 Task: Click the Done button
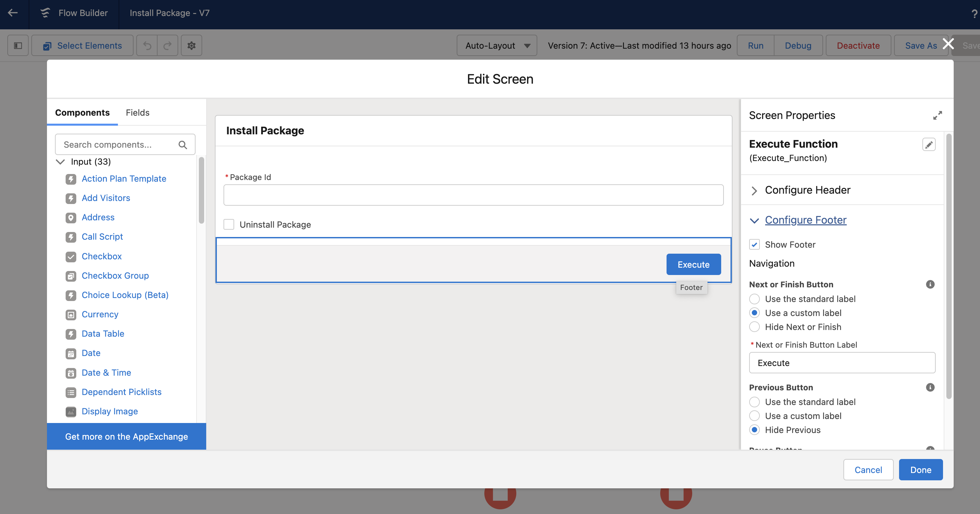coord(921,469)
